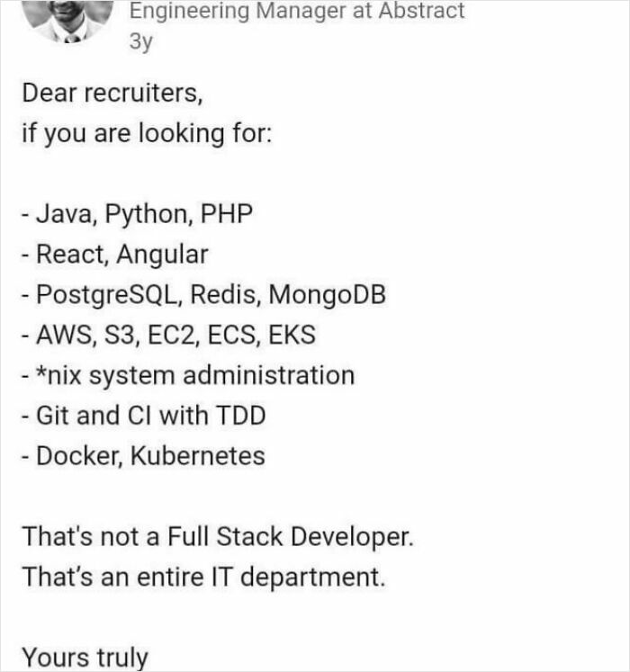Click on PHP in the first bullet

point(226,214)
